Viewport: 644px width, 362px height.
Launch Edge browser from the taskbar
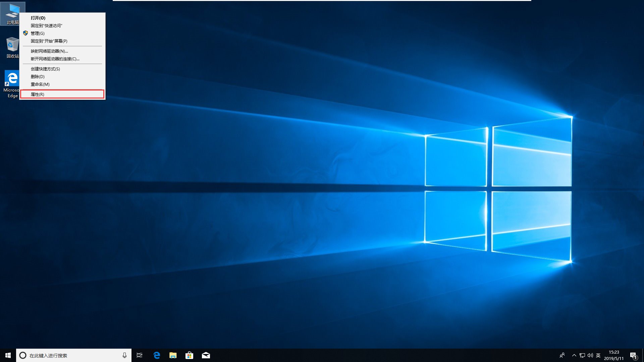pyautogui.click(x=157, y=355)
